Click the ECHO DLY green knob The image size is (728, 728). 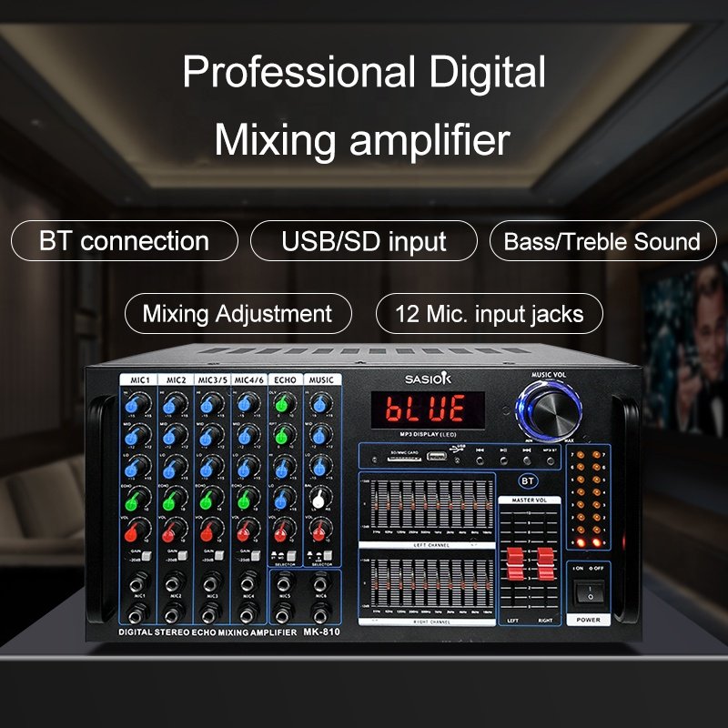[285, 403]
